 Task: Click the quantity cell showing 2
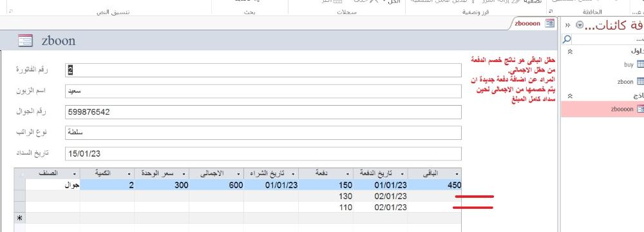(x=107, y=185)
